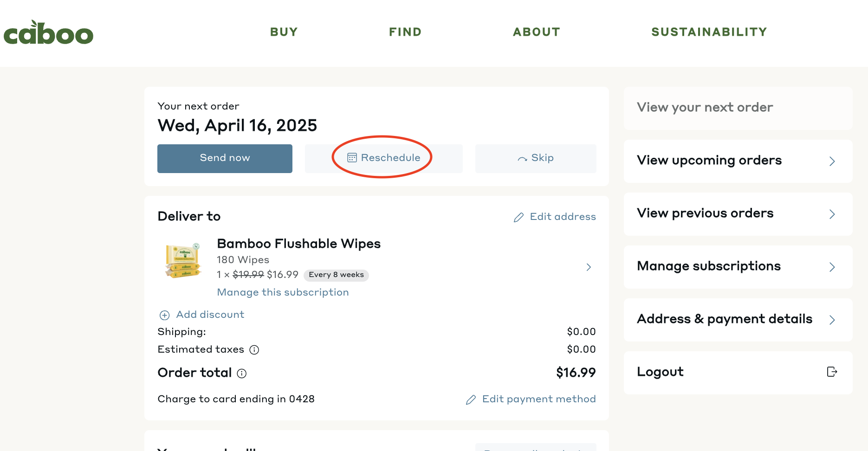
Task: Open Address & payment details
Action: (x=738, y=320)
